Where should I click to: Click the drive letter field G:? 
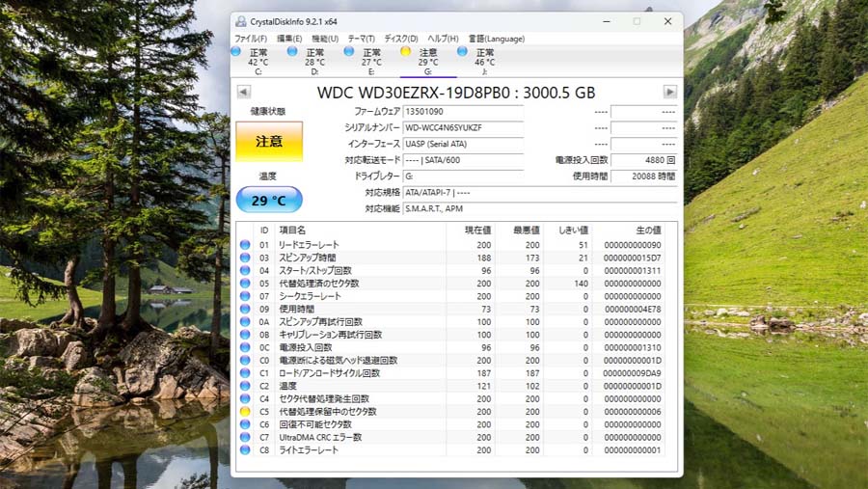click(x=463, y=177)
